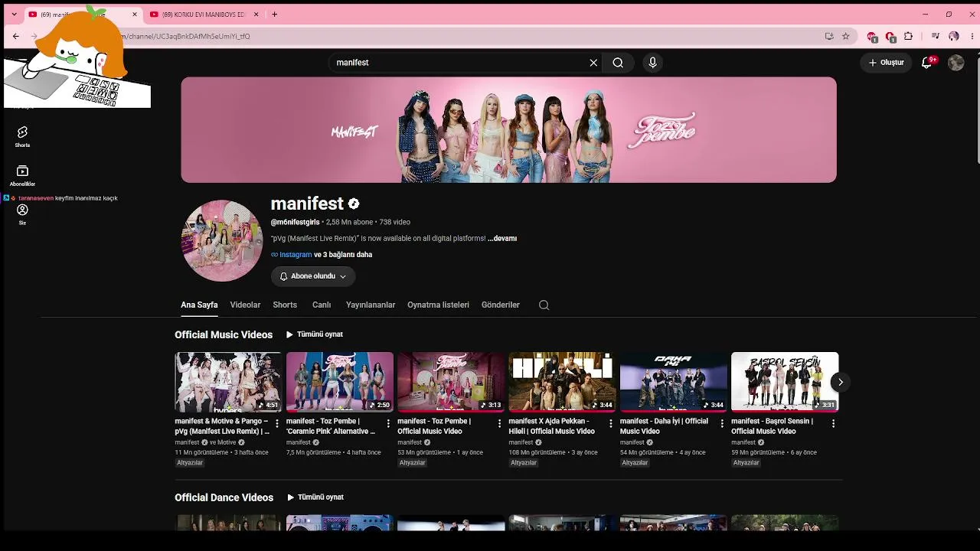The width and height of the screenshot is (980, 551).
Task: Bookmark this page with the star icon
Action: coord(846,36)
